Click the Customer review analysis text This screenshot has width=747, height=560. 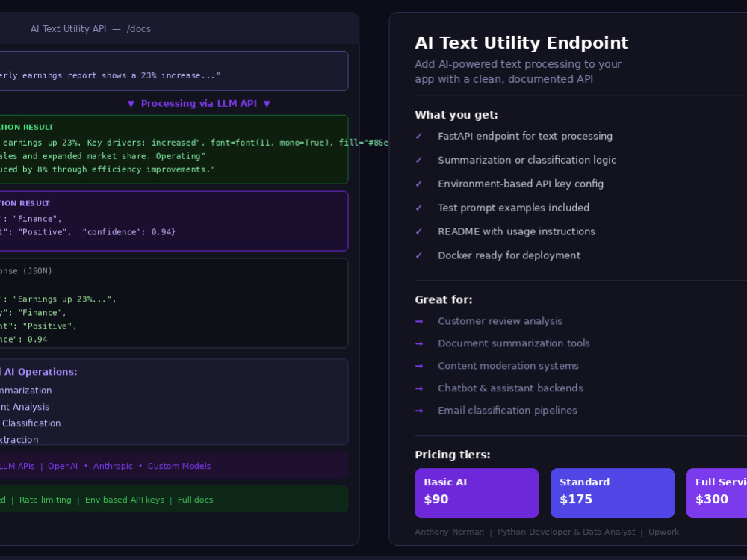[x=500, y=321]
